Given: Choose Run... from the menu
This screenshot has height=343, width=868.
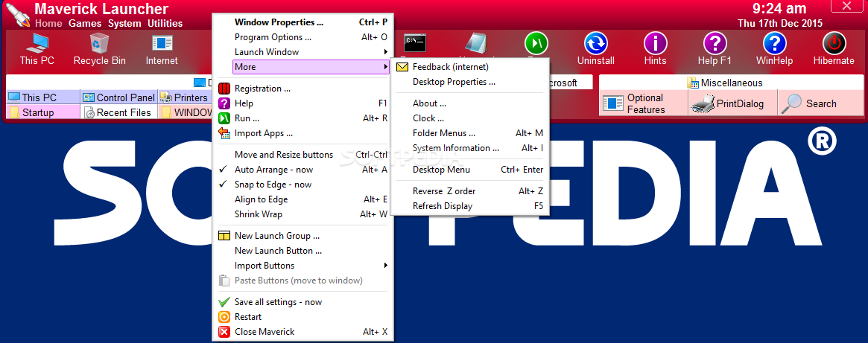Looking at the screenshot, I should click(302, 118).
